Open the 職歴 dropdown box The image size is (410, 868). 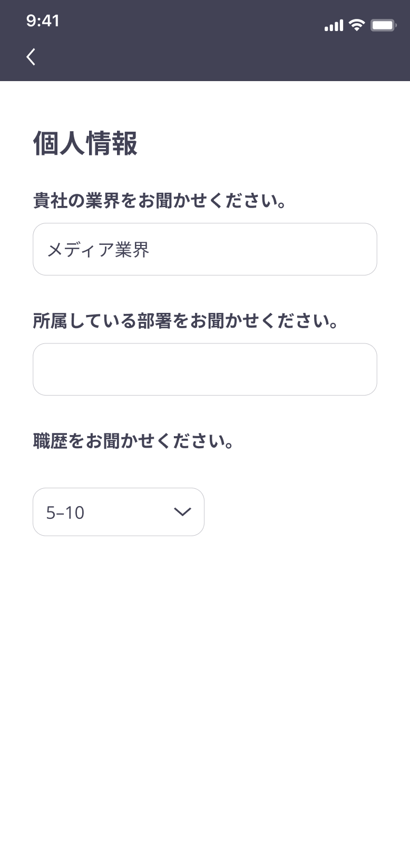point(119,512)
